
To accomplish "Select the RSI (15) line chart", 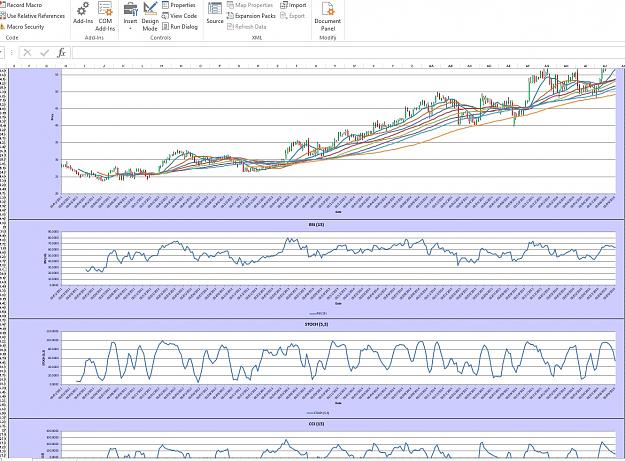I will pyautogui.click(x=316, y=269).
